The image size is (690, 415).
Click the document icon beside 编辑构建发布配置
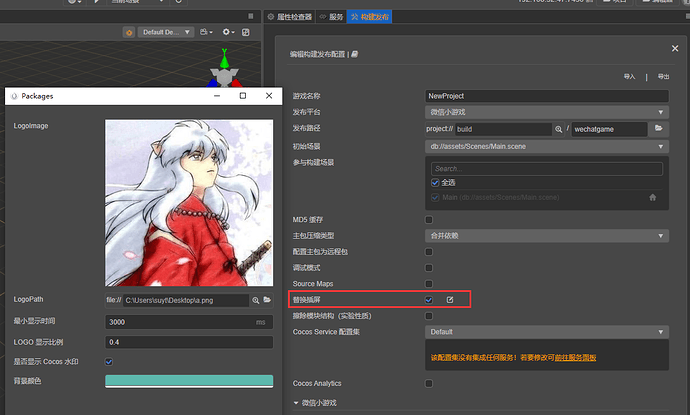[x=354, y=54]
